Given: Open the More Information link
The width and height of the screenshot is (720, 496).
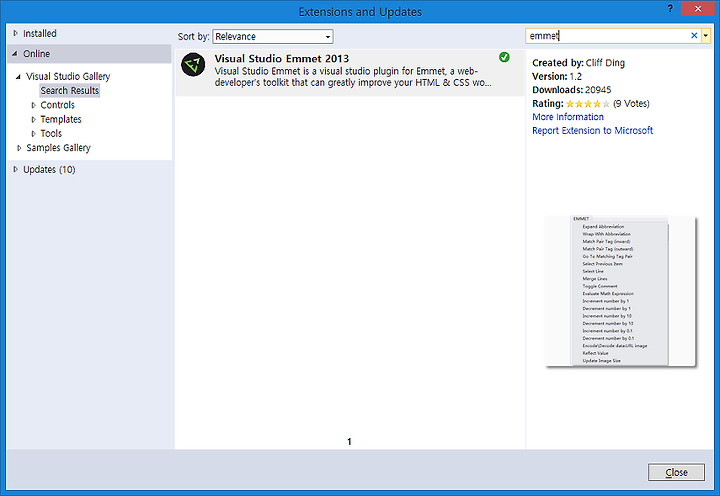Looking at the screenshot, I should (568, 117).
